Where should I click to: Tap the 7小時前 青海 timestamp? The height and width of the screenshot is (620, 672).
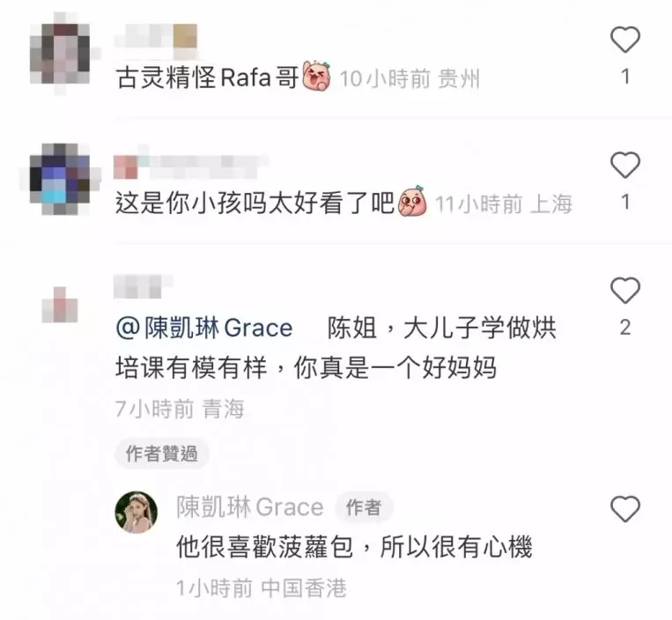[180, 409]
